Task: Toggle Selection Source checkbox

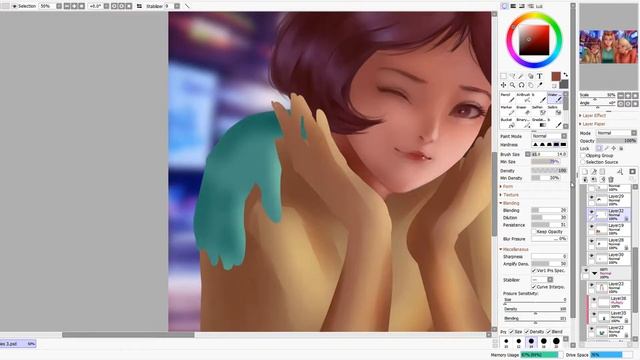Action: (583, 162)
